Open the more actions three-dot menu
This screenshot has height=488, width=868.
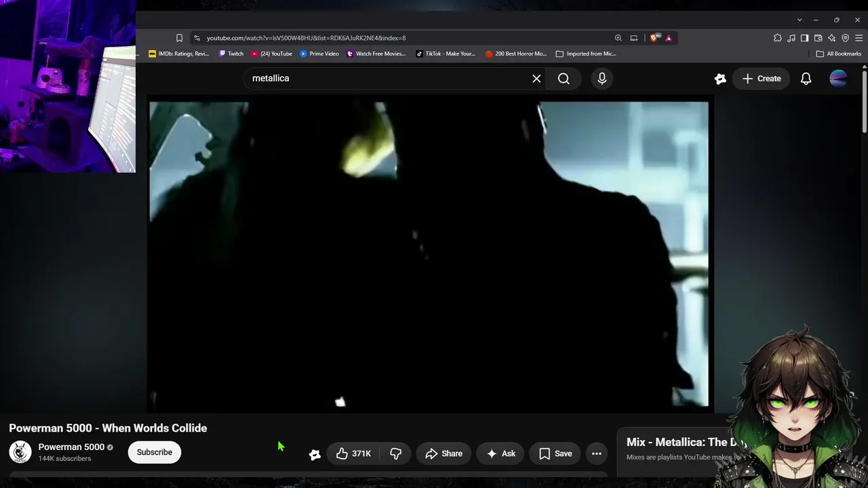[597, 453]
